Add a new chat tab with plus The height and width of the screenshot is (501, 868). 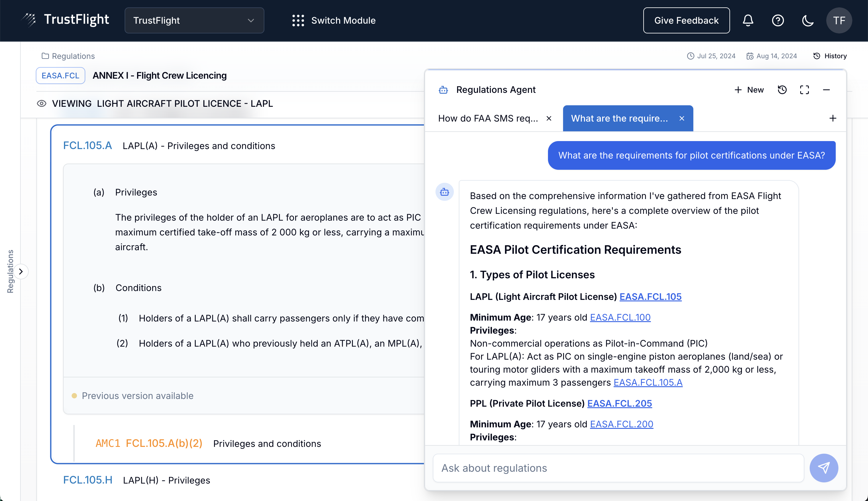832,118
